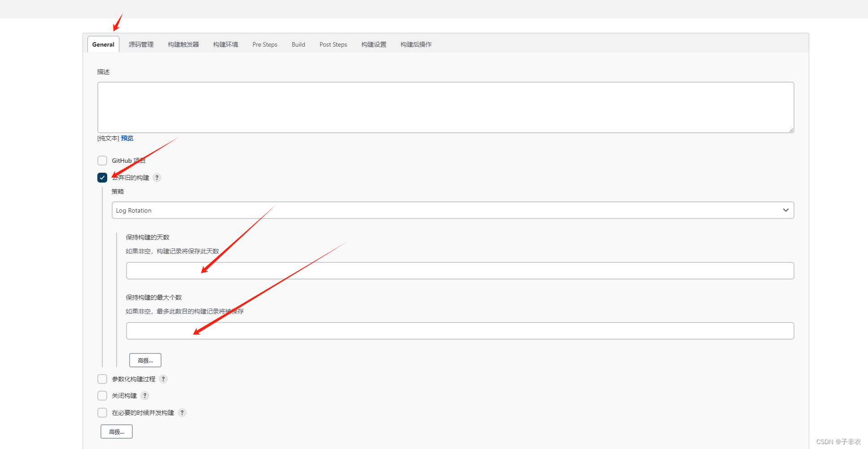Focus the 描述 description text area
This screenshot has width=868, height=449.
pyautogui.click(x=445, y=107)
